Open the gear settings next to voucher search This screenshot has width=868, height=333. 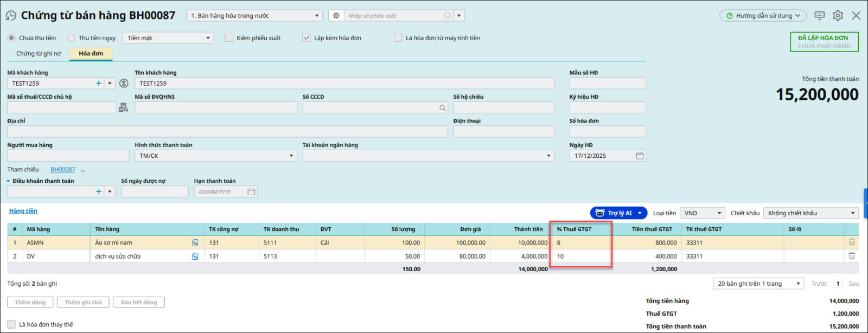(336, 16)
